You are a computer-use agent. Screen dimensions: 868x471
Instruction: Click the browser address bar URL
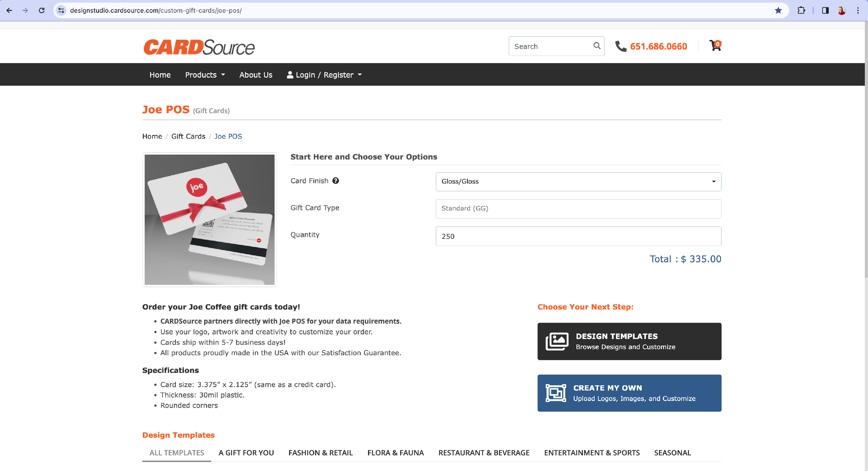point(156,10)
